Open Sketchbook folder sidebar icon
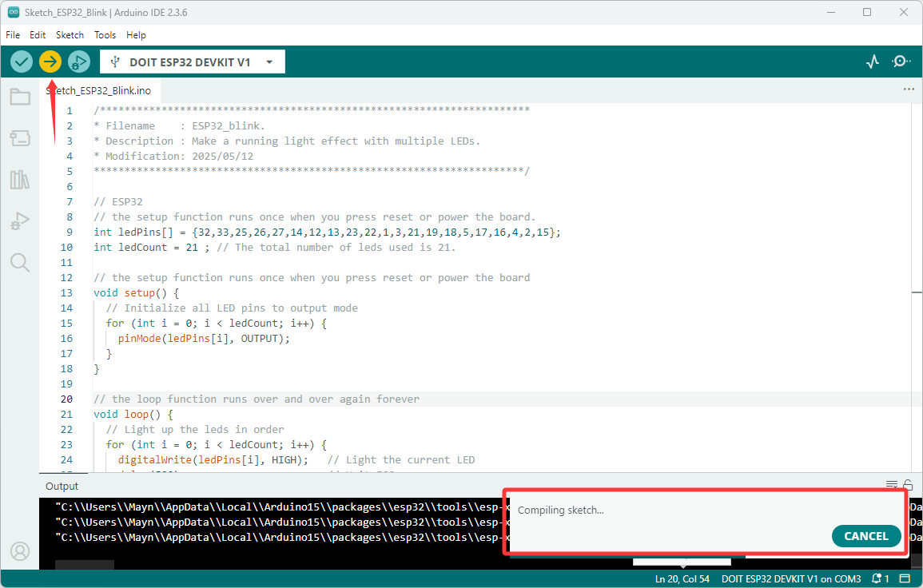The image size is (923, 588). tap(20, 97)
